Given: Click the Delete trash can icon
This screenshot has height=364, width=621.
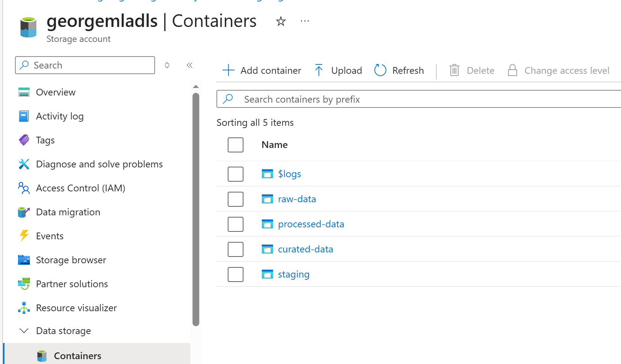Looking at the screenshot, I should click(454, 70).
